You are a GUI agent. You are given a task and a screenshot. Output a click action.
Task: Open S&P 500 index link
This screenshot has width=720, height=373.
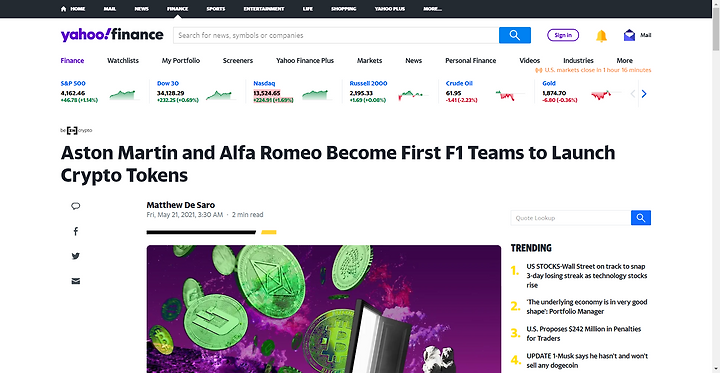(x=73, y=84)
